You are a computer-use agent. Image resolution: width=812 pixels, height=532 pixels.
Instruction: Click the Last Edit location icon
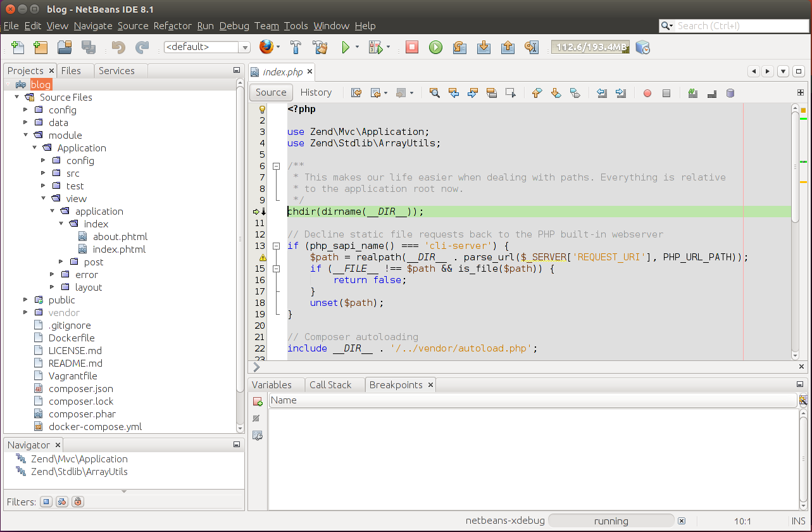356,92
